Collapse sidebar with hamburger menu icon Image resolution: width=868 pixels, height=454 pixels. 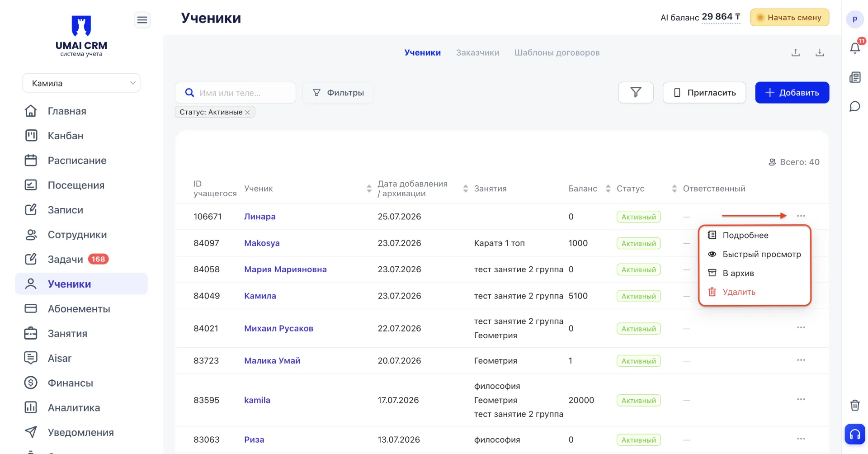point(142,20)
